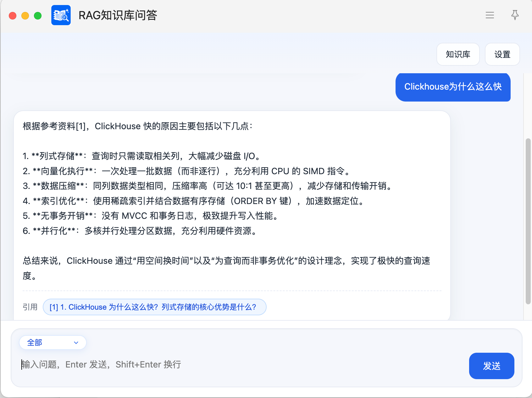Click the RAG knowledge base app logo
532x398 pixels.
61,15
